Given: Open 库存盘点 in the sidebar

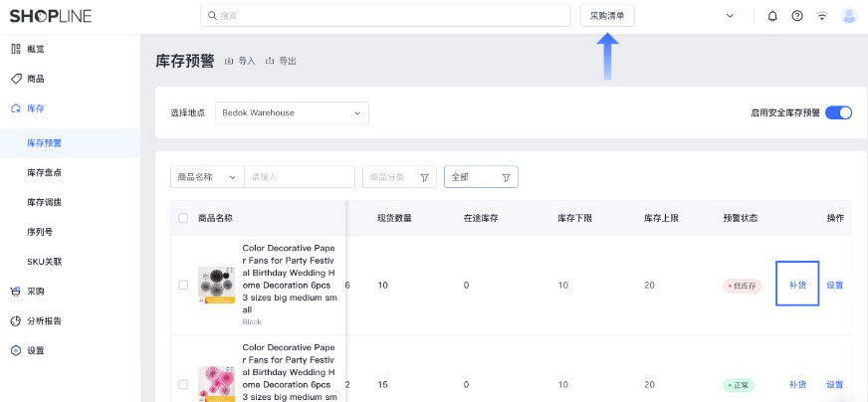Looking at the screenshot, I should click(x=45, y=172).
